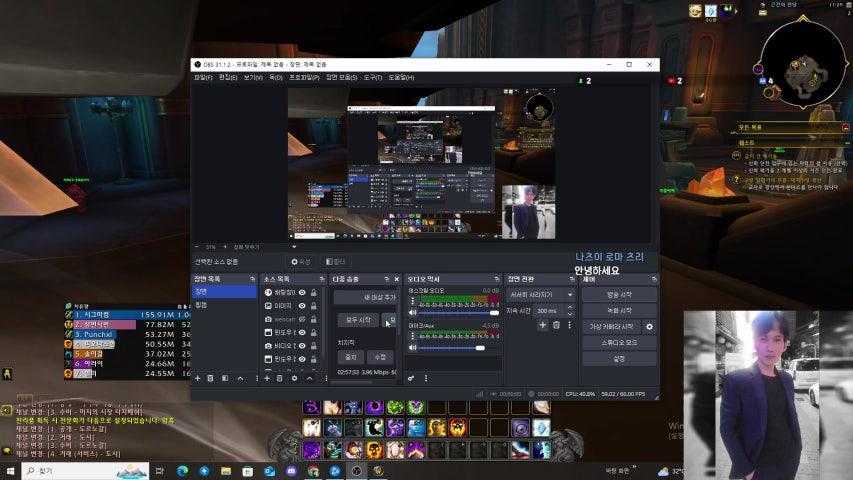Screen dimensions: 853x480
Task: Open the 도구(T) menu
Action: (373, 78)
